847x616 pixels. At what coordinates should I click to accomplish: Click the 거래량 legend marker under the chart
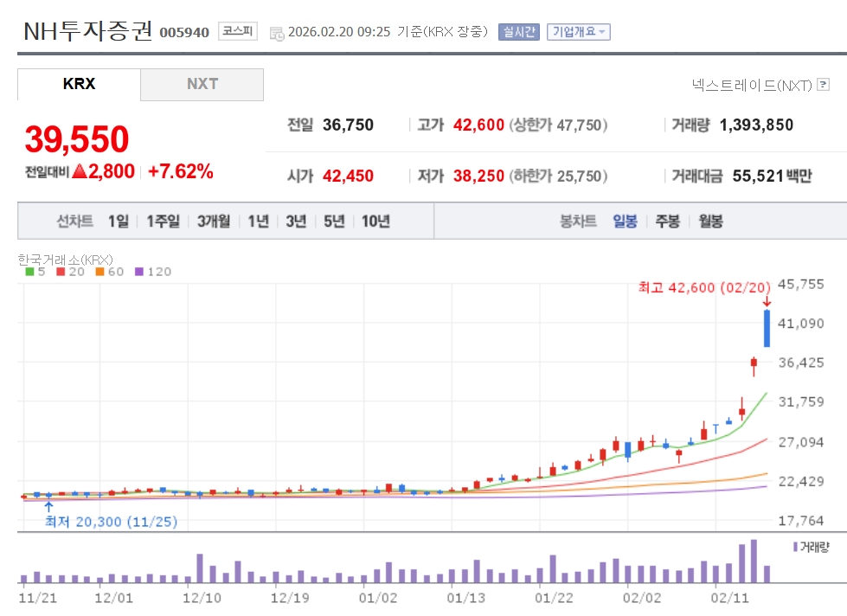click(x=795, y=548)
